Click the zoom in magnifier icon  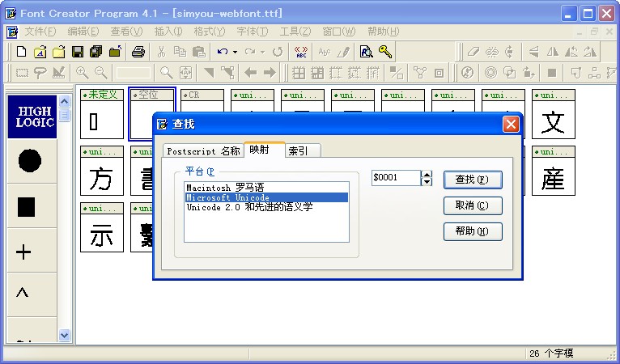click(x=82, y=73)
